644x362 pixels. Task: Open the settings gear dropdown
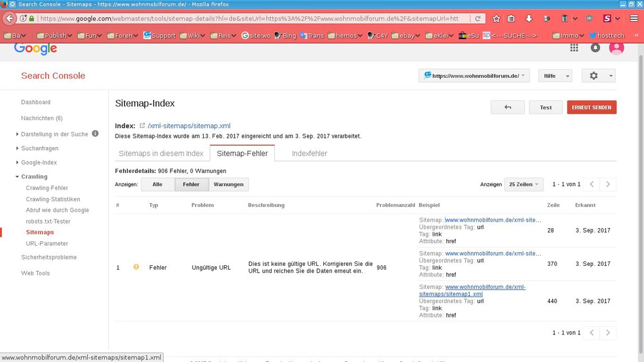pos(599,76)
